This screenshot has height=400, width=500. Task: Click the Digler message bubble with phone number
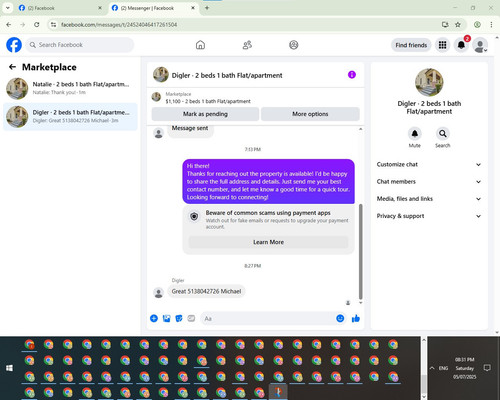206,291
